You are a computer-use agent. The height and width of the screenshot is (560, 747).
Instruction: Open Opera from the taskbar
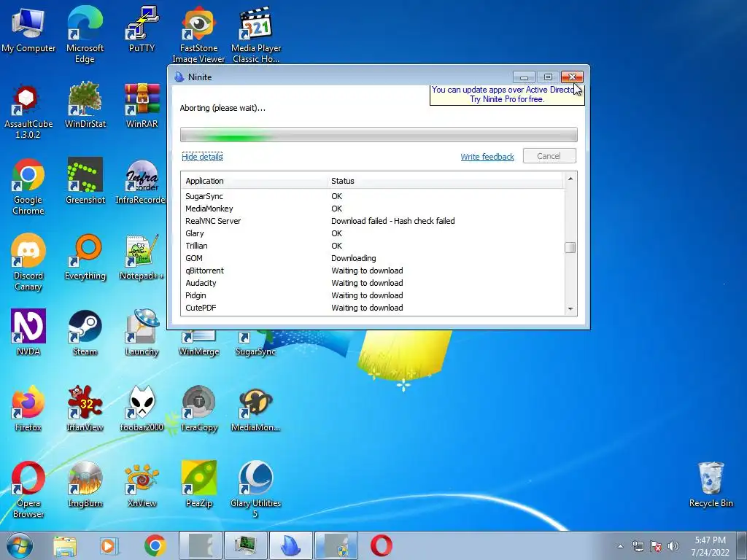coord(381,545)
